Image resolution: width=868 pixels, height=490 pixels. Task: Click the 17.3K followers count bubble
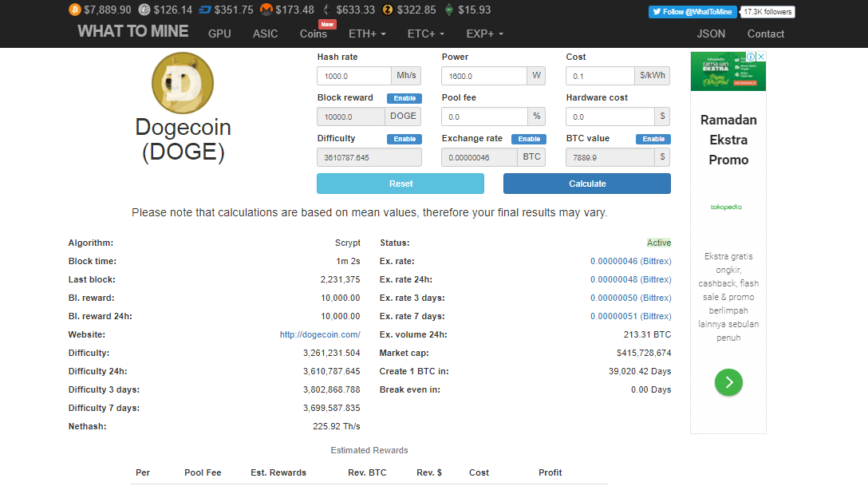point(767,12)
